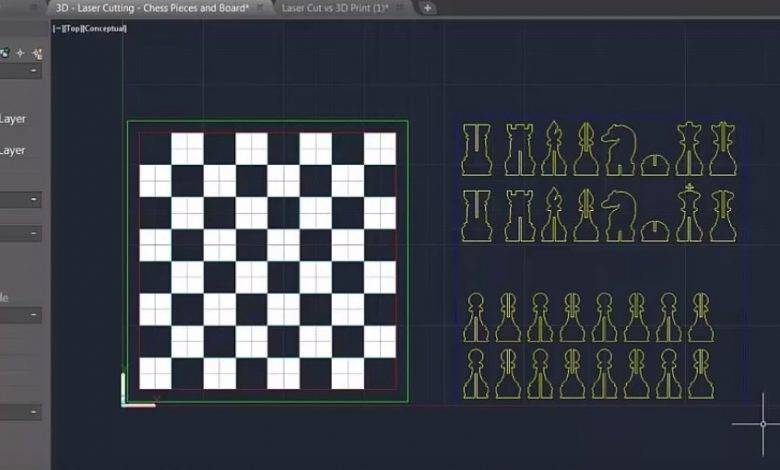Open the viewport [-] controls menu
The width and height of the screenshot is (780, 470).
[x=58, y=29]
